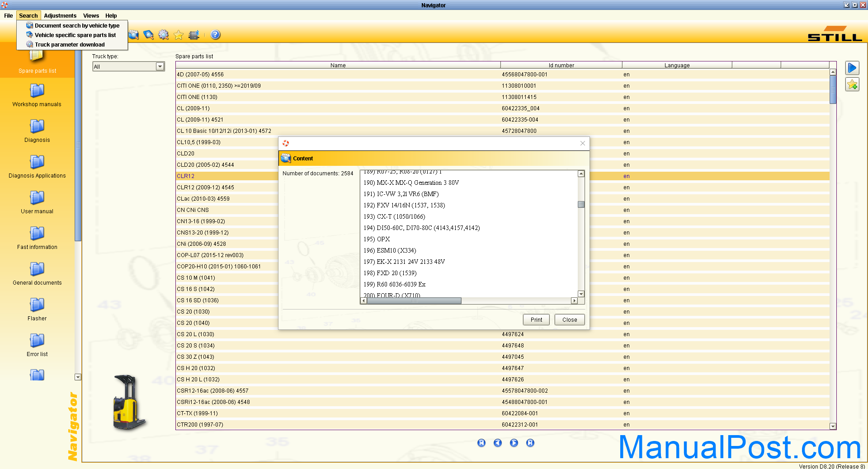Sort by the Language column header
Viewport: 868px width, 469px height.
click(677, 65)
